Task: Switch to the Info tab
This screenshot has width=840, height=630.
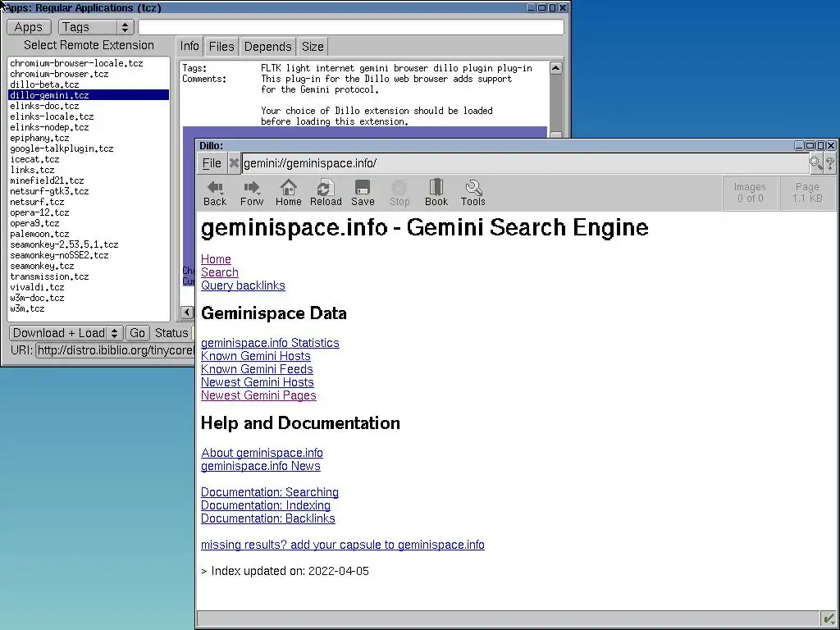Action: [x=189, y=46]
